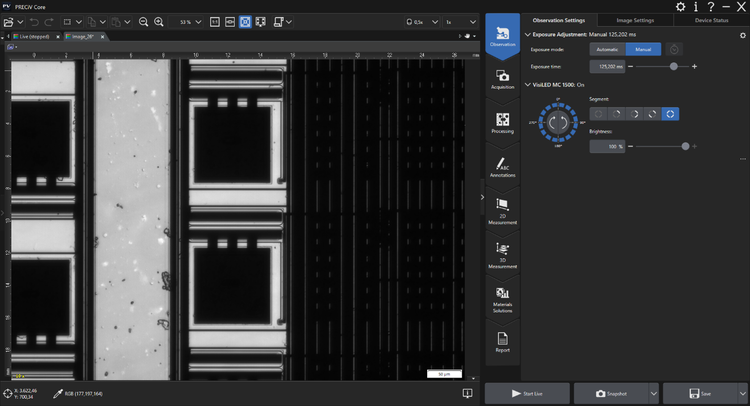Image resolution: width=750 pixels, height=406 pixels.
Task: Select the full ring LED segment option
Action: click(x=670, y=114)
